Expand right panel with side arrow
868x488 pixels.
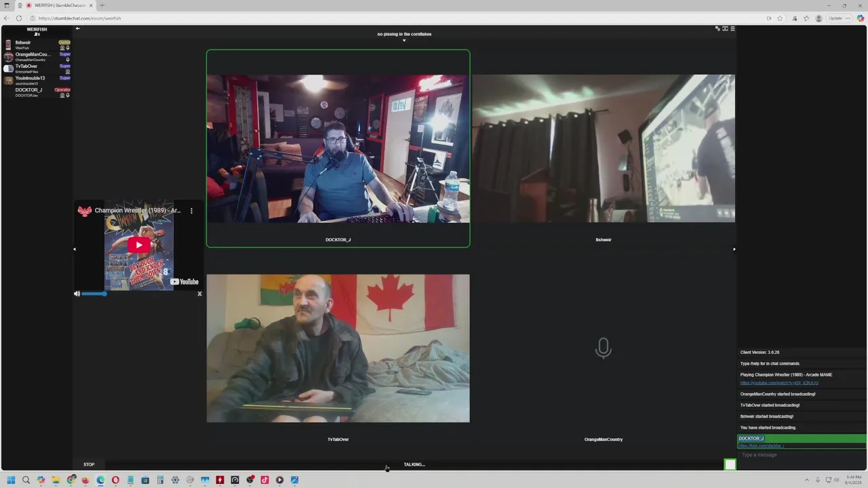point(734,249)
